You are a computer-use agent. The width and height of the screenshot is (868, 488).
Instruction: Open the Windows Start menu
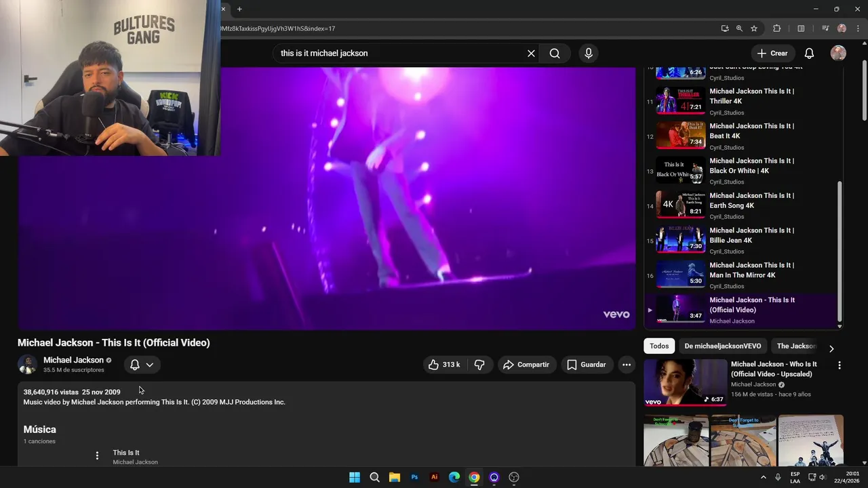tap(355, 477)
